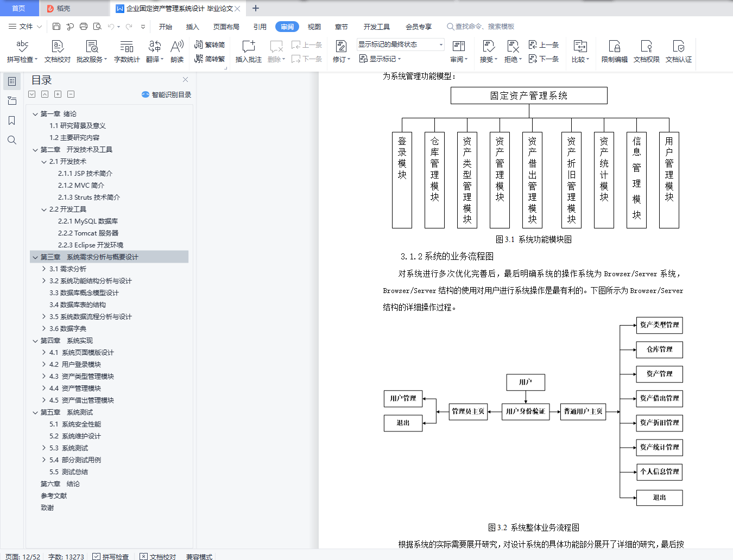The height and width of the screenshot is (560, 733).
Task: Open 文档认证 document certification
Action: pos(678,51)
